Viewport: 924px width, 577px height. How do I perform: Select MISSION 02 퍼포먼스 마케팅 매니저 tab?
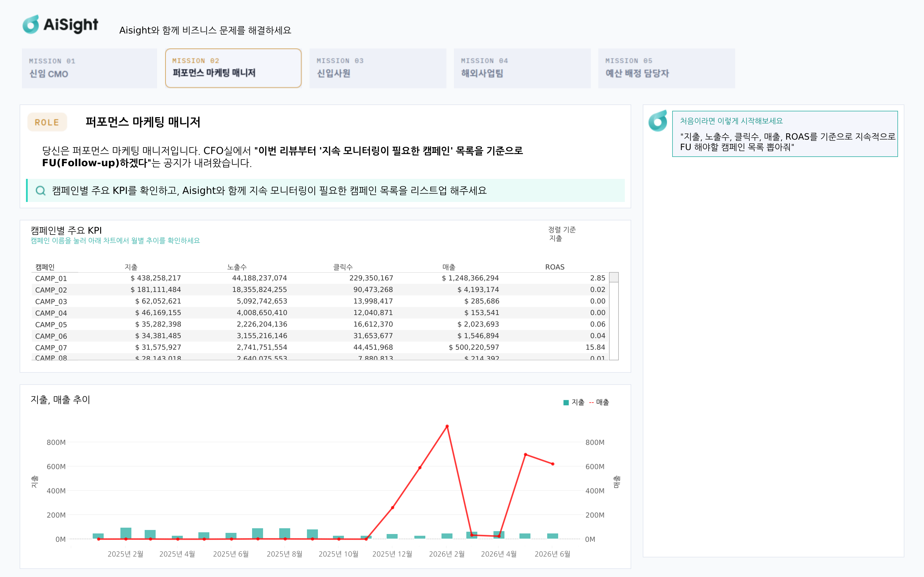click(x=233, y=68)
